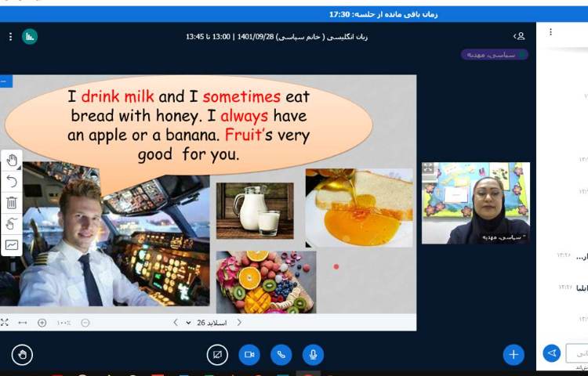Click the pointing-hand multi-user whiteboard icon
The width and height of the screenshot is (588, 376).
coord(12,224)
